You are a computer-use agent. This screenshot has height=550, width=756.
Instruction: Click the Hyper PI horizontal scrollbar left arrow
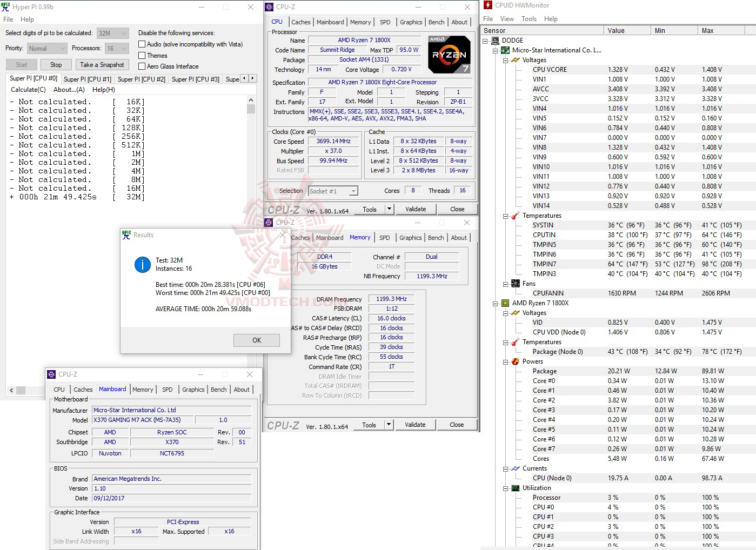tap(11, 390)
